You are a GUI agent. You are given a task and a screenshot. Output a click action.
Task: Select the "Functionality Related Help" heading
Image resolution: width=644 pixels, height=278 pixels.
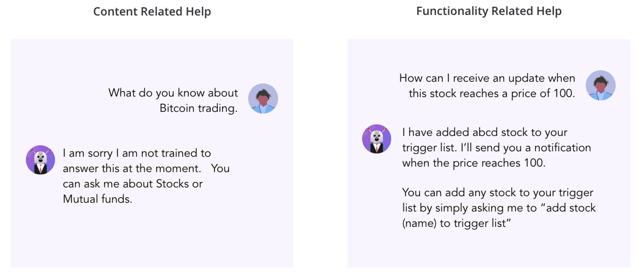coord(489,11)
